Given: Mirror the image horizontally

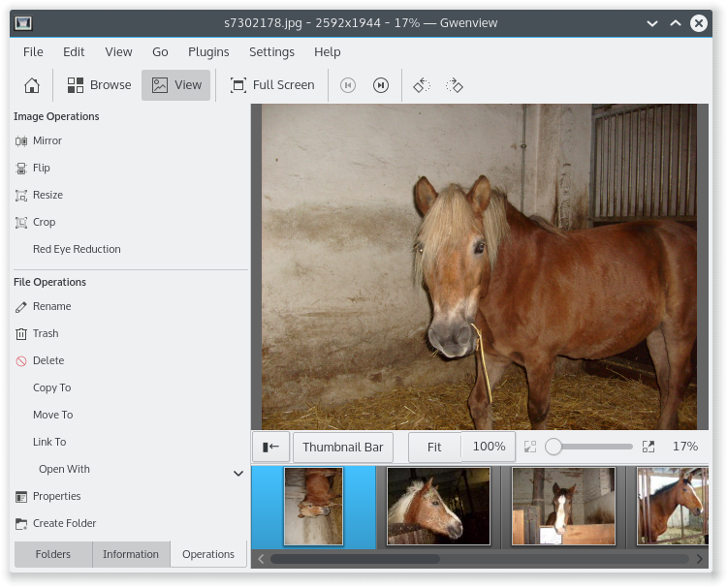Looking at the screenshot, I should 47,140.
